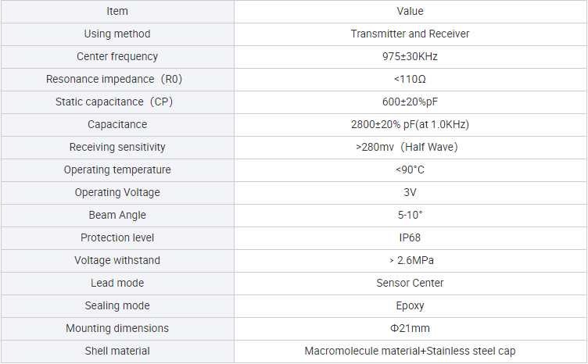Click the Item header cell
588x364 pixels.
117,12
